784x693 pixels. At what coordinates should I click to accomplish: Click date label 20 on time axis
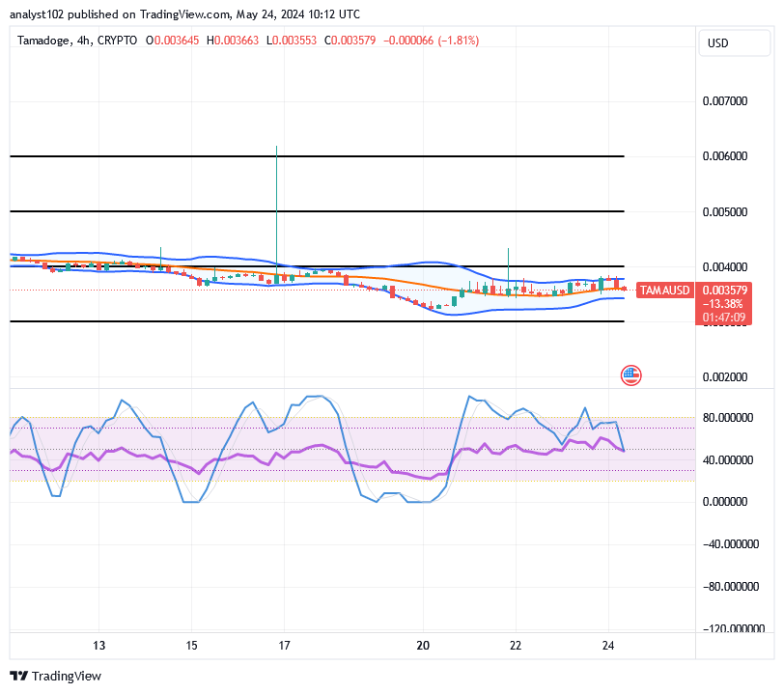[x=423, y=646]
